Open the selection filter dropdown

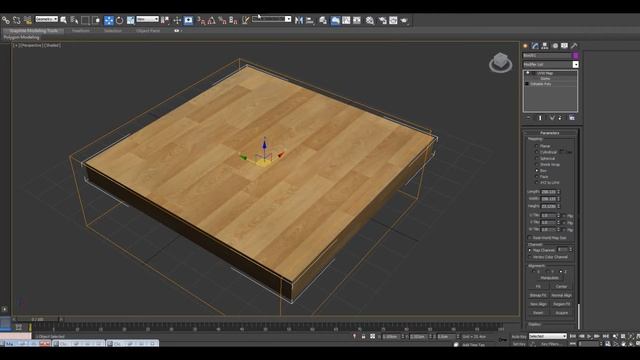(47, 19)
